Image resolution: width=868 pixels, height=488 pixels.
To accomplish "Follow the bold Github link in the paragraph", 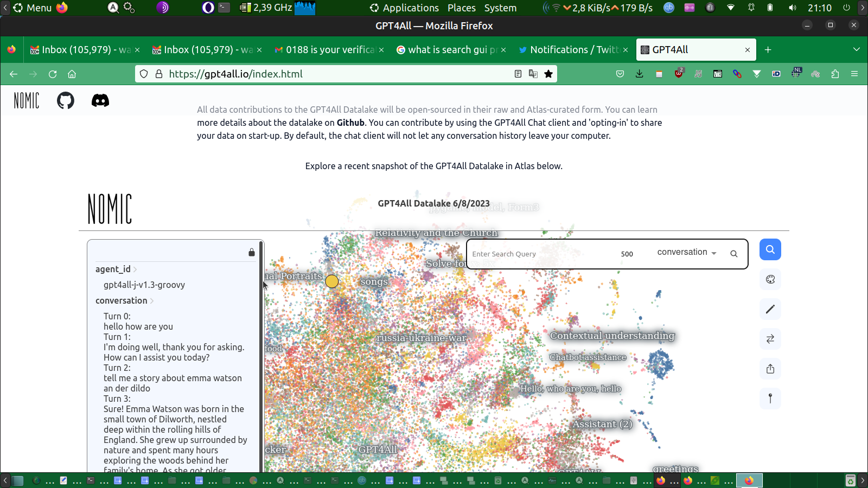I will pos(350,123).
